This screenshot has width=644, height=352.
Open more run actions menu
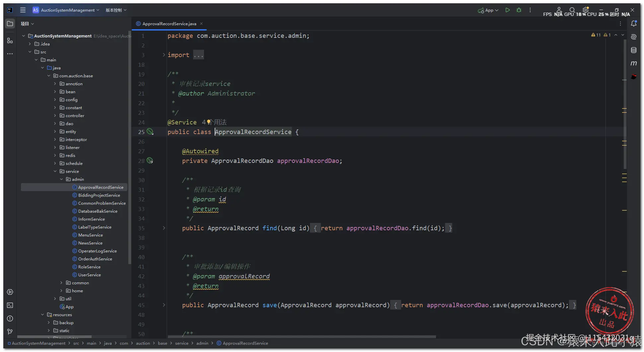pos(530,10)
